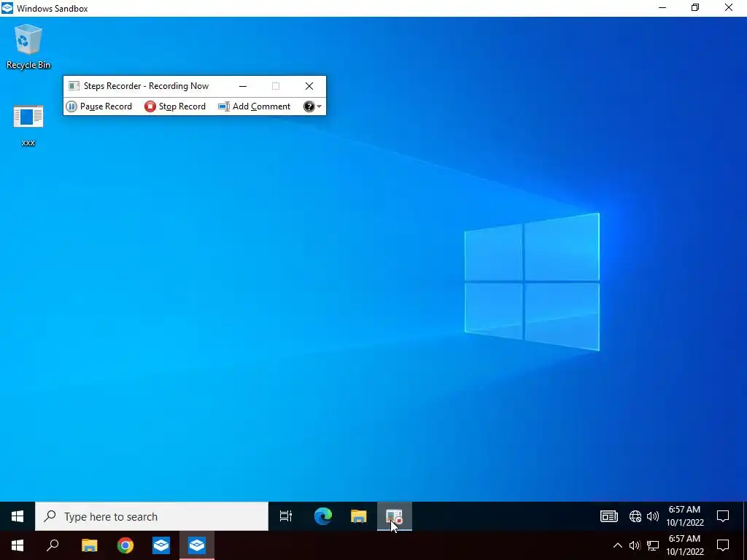Open the sandbox Start menu
Screen dimensions: 747x560
tap(18, 516)
